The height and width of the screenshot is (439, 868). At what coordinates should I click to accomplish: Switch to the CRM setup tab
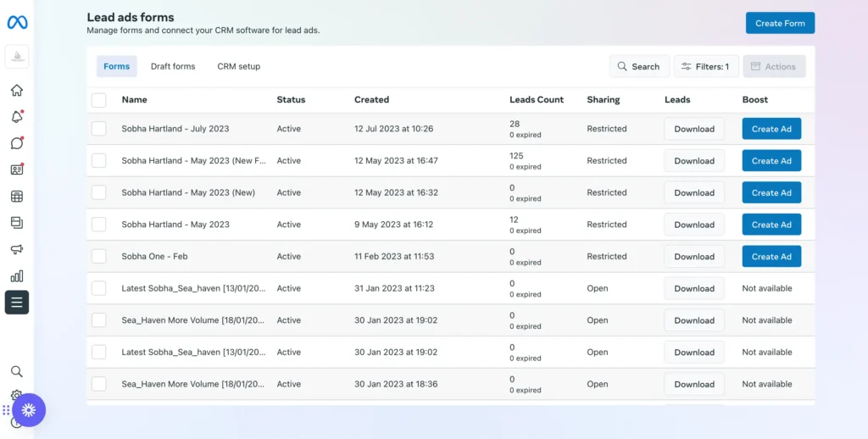coord(238,67)
